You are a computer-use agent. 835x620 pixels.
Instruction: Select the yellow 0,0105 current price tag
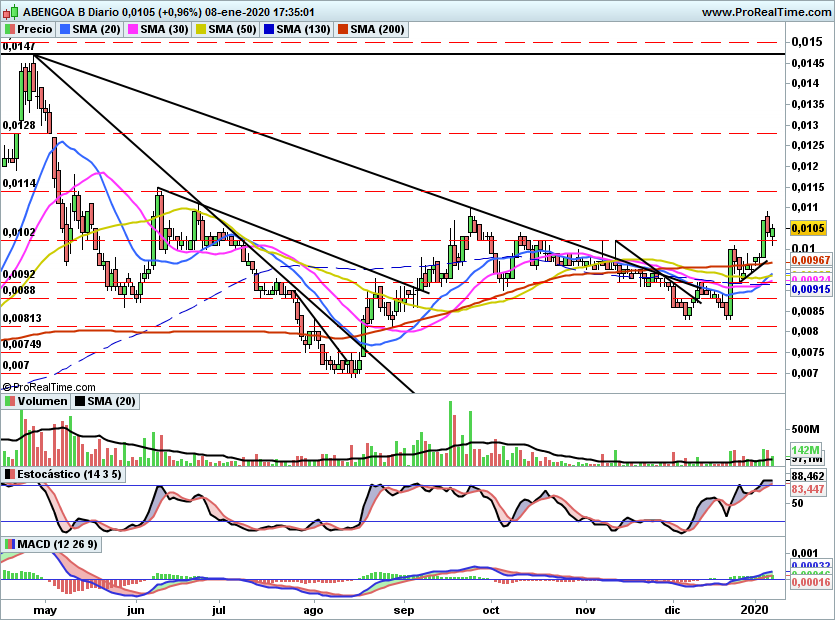[809, 228]
